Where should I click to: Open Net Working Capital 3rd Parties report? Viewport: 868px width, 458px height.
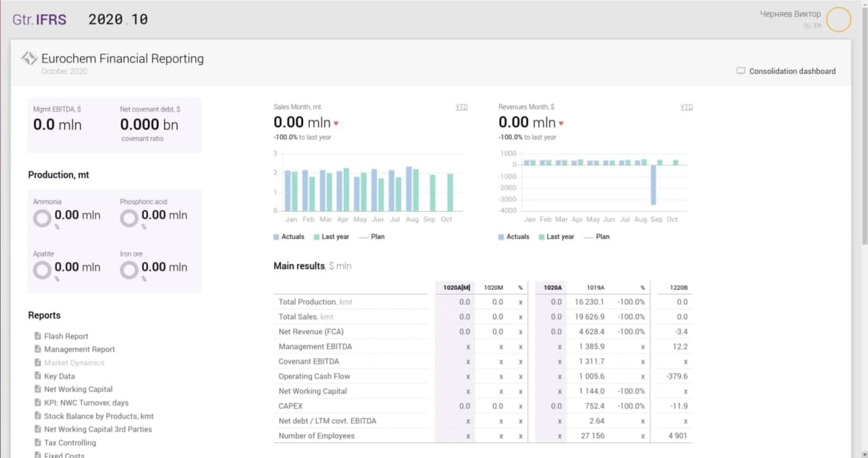click(97, 429)
